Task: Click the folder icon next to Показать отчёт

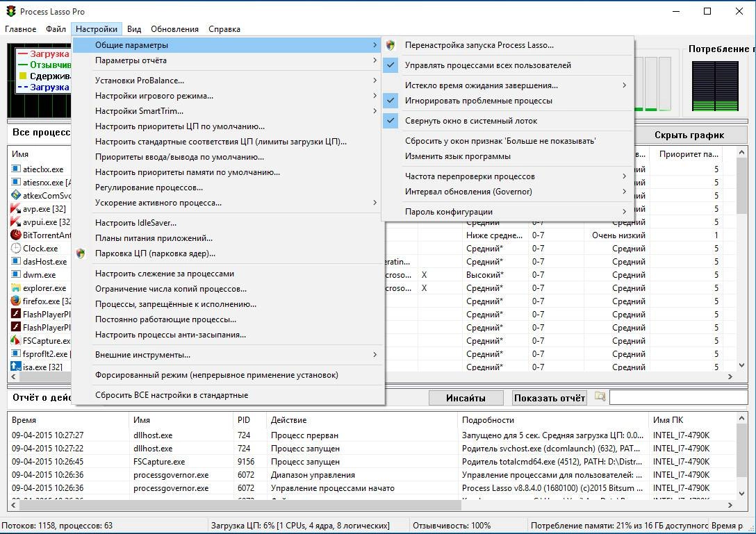Action: click(600, 397)
